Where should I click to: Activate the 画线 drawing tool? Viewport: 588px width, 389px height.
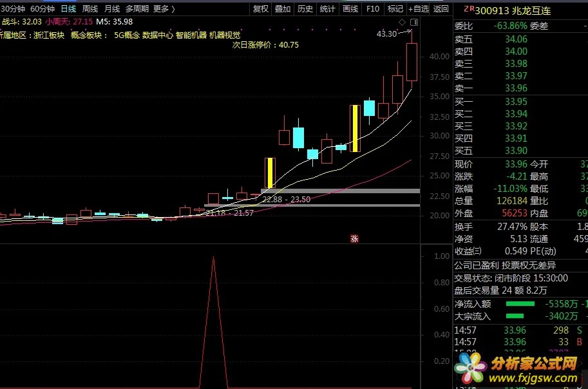coord(350,8)
